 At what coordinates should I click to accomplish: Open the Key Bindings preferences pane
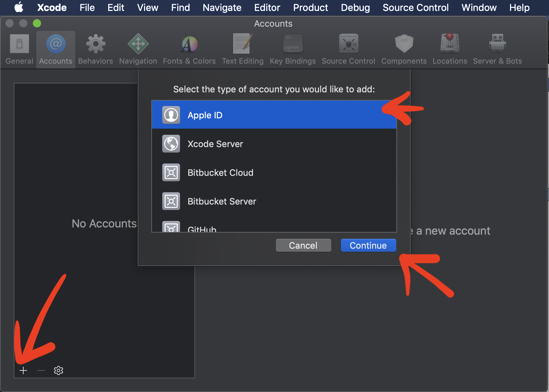pos(293,50)
